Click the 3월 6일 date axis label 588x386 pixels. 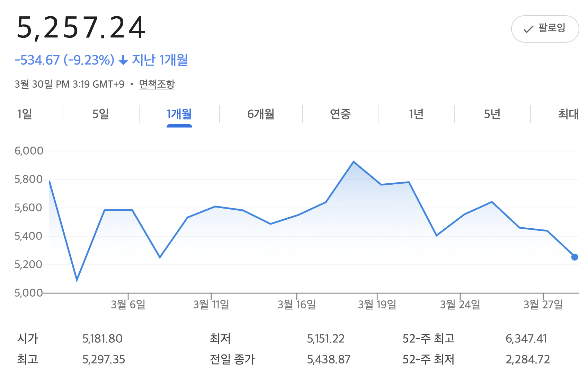click(x=128, y=305)
